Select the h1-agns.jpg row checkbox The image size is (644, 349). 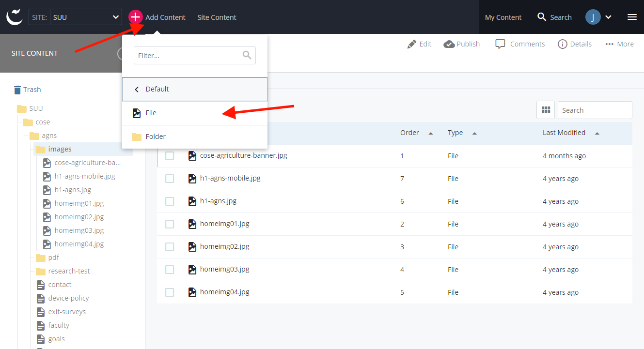click(170, 201)
